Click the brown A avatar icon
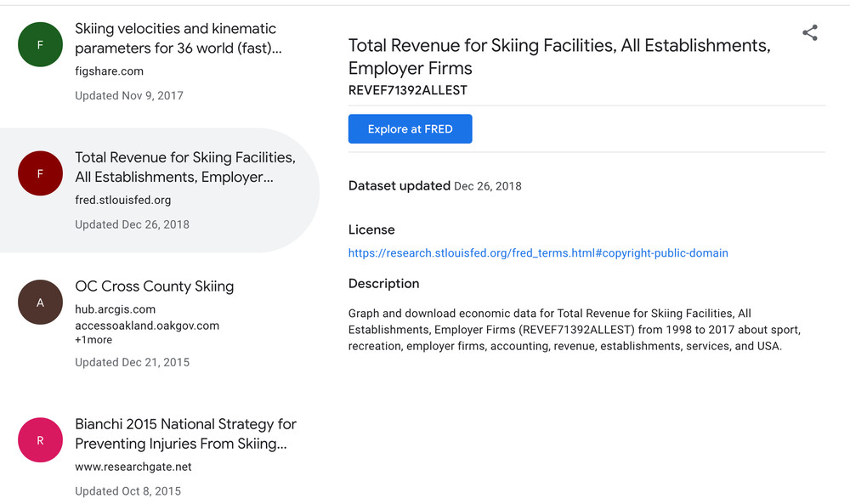850x504 pixels. pos(40,303)
